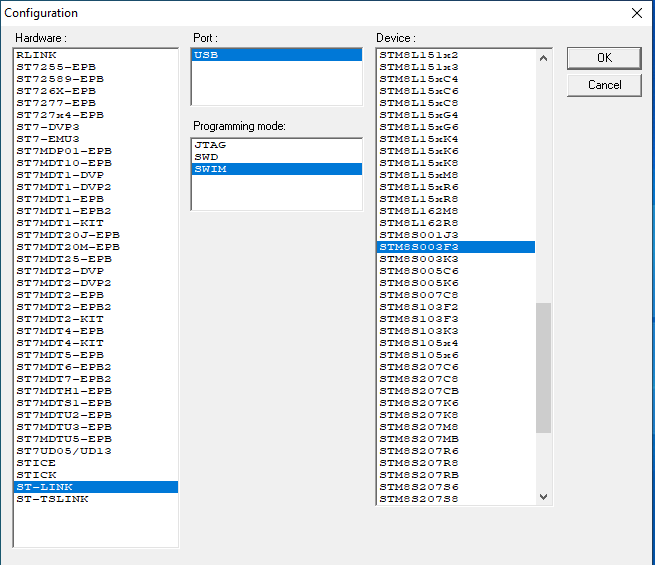Select ST7MDT20J-EPB hardware
The width and height of the screenshot is (655, 565).
96,235
